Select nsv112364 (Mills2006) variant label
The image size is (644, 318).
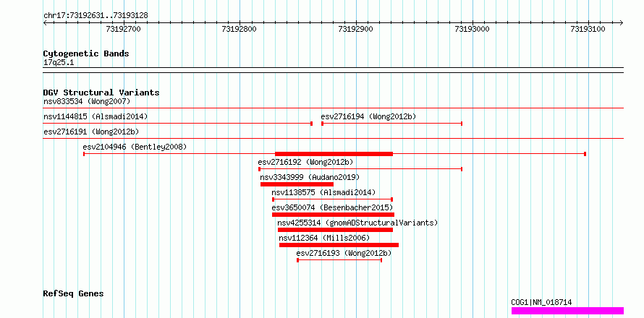point(324,238)
